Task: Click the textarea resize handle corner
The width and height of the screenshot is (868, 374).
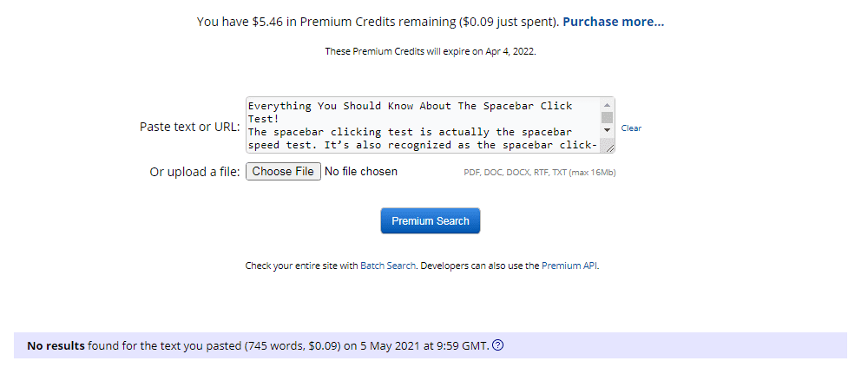Action: click(x=609, y=148)
